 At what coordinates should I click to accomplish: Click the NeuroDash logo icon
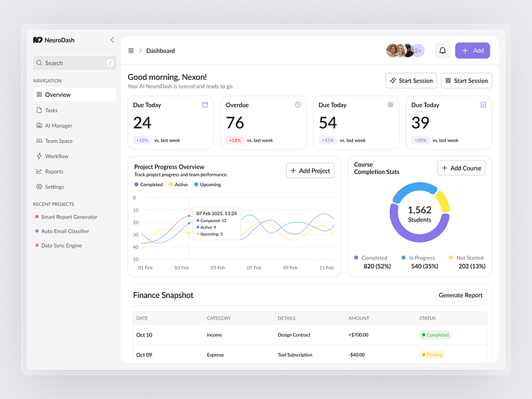click(x=37, y=40)
